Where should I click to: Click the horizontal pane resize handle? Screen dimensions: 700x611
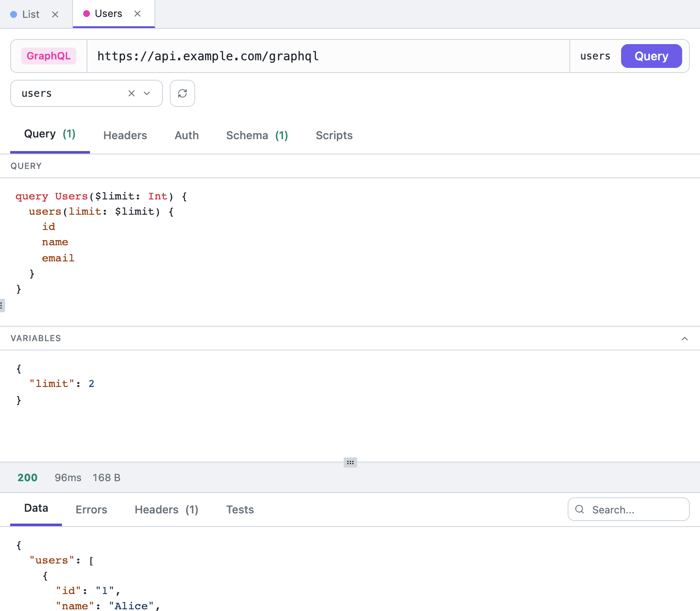(x=350, y=462)
